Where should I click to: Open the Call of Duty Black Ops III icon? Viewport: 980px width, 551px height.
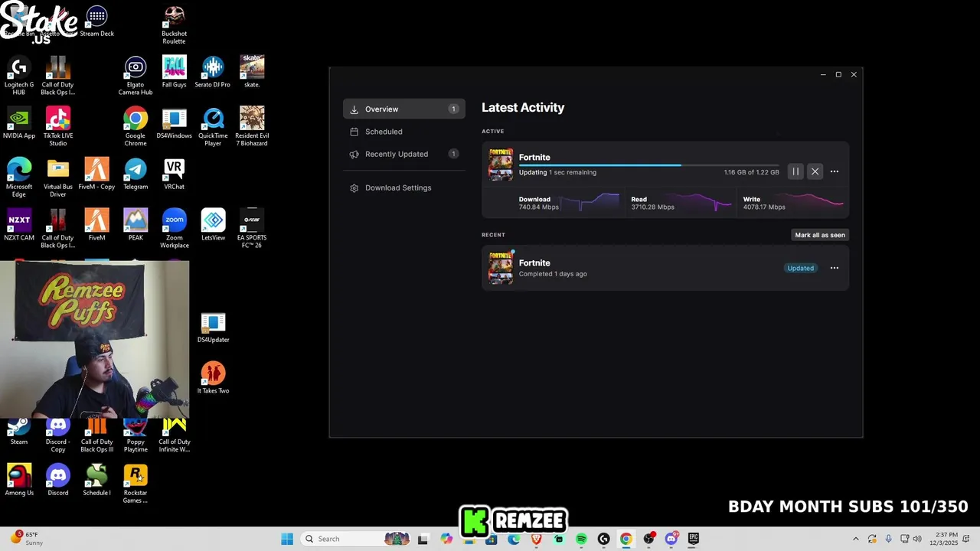pyautogui.click(x=96, y=436)
